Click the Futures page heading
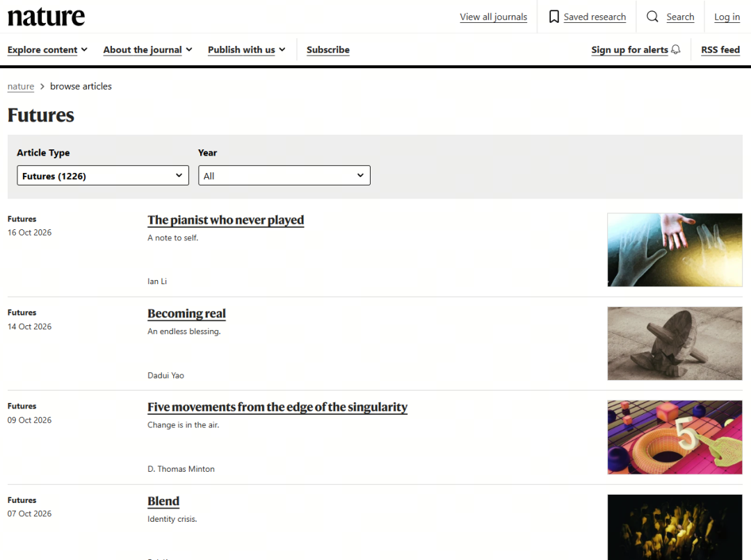751x560 pixels. click(41, 115)
